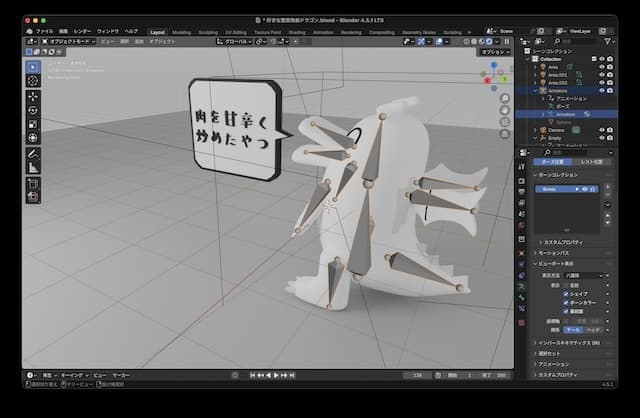The height and width of the screenshot is (418, 640).
Task: Activate the Rotate tool
Action: tap(32, 110)
